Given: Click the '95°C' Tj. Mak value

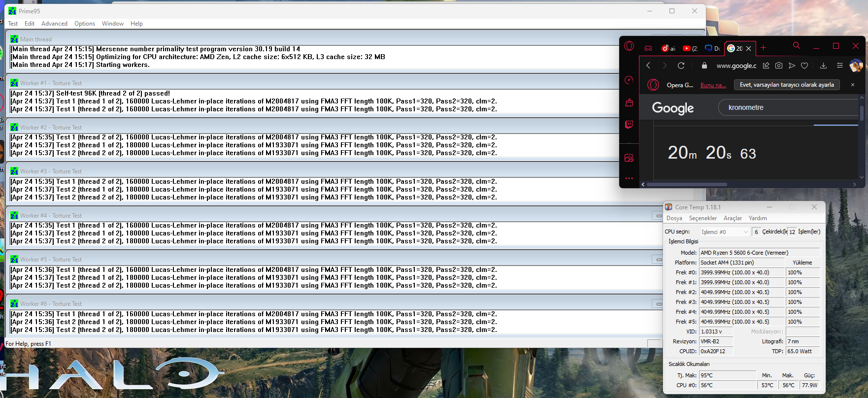Looking at the screenshot, I should pyautogui.click(x=728, y=375).
